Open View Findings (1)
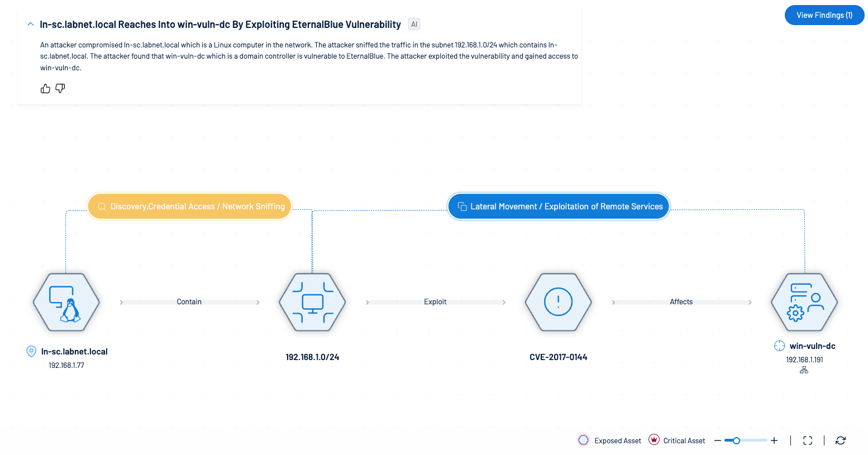 point(824,15)
